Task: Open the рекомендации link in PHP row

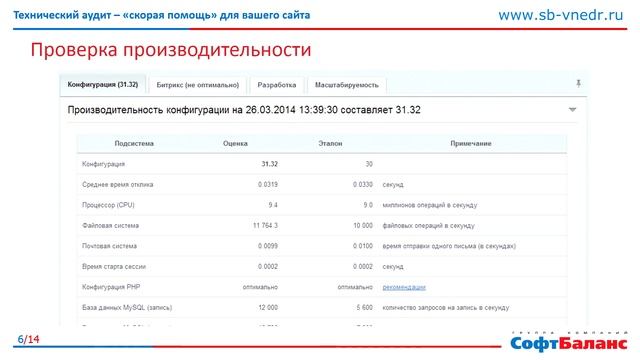Action: pos(404,287)
